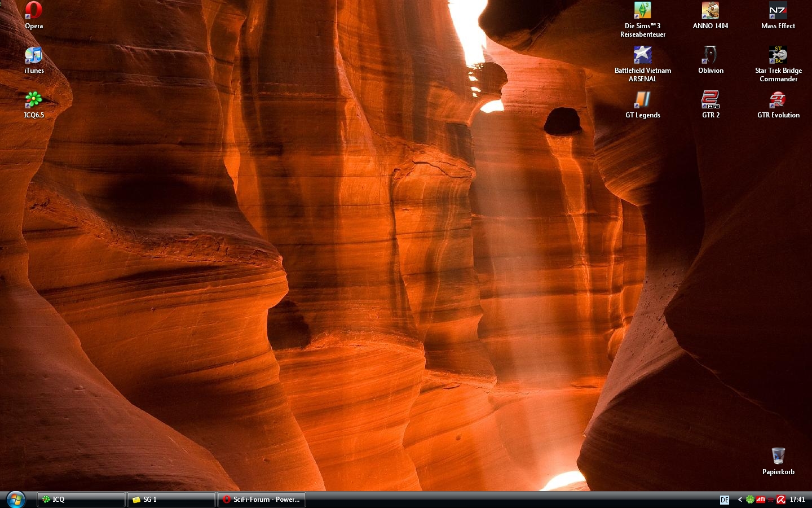Select the Oblivion desktop icon

coord(710,55)
